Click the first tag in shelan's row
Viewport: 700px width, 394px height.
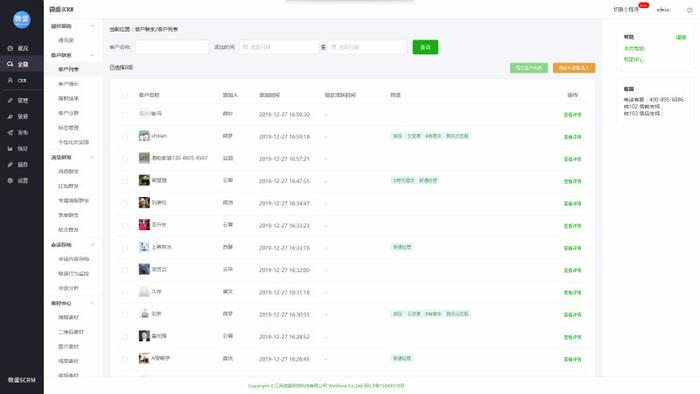(397, 136)
